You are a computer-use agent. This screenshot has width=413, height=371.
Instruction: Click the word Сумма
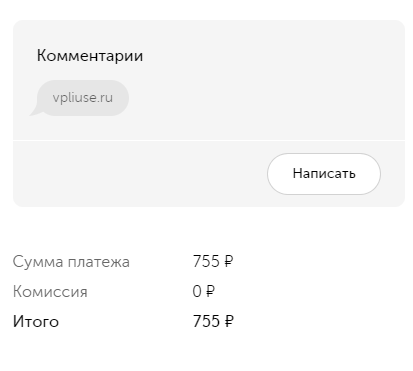tap(38, 262)
